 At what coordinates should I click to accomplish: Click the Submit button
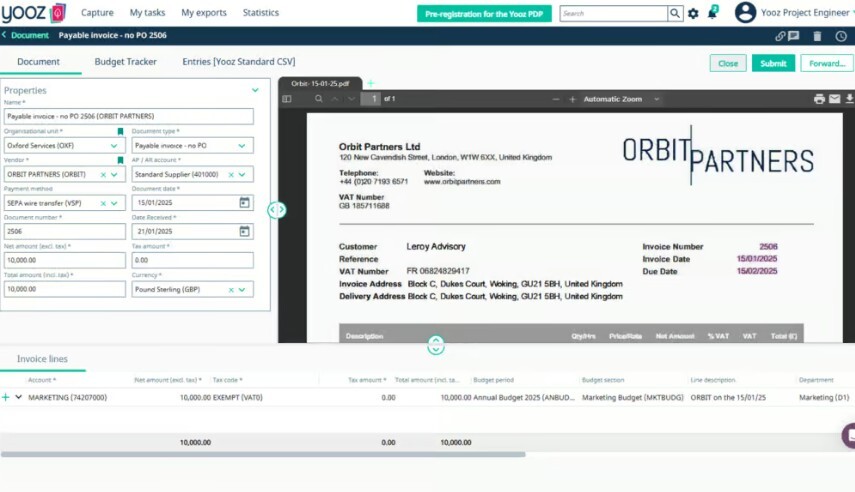773,63
